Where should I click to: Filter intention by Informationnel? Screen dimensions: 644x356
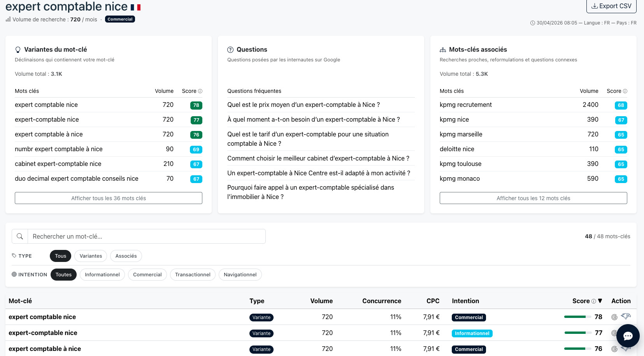point(102,274)
